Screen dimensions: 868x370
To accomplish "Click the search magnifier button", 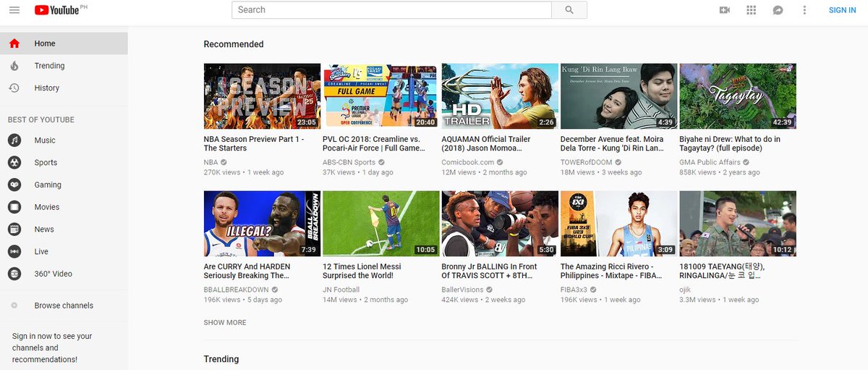I will [569, 10].
